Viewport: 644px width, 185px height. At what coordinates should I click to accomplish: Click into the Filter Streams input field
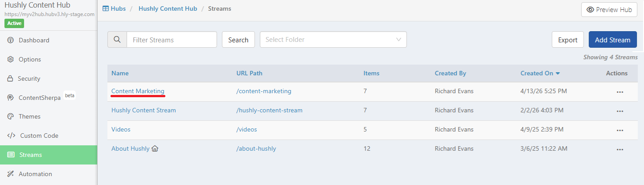(x=172, y=40)
